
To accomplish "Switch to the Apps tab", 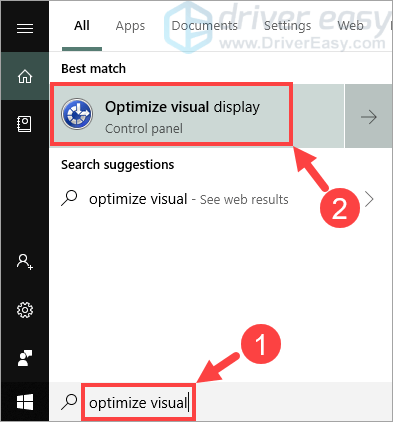I will pyautogui.click(x=130, y=26).
